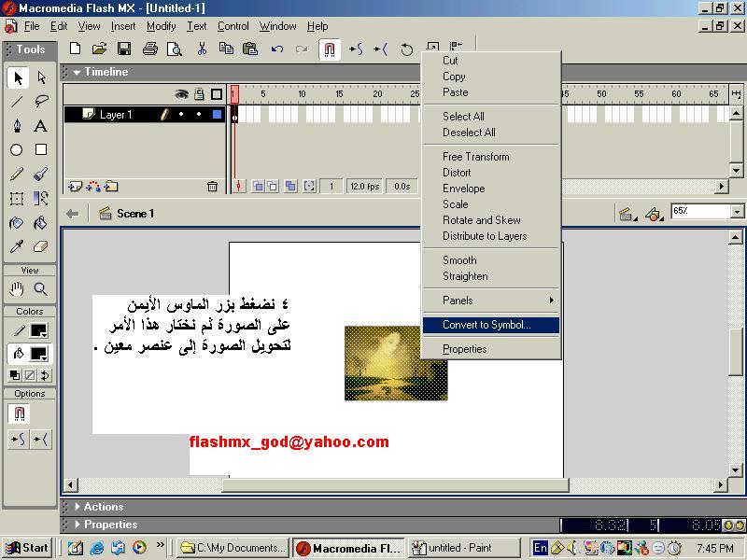
Task: Click the Add Motion Guide icon
Action: coord(93,187)
